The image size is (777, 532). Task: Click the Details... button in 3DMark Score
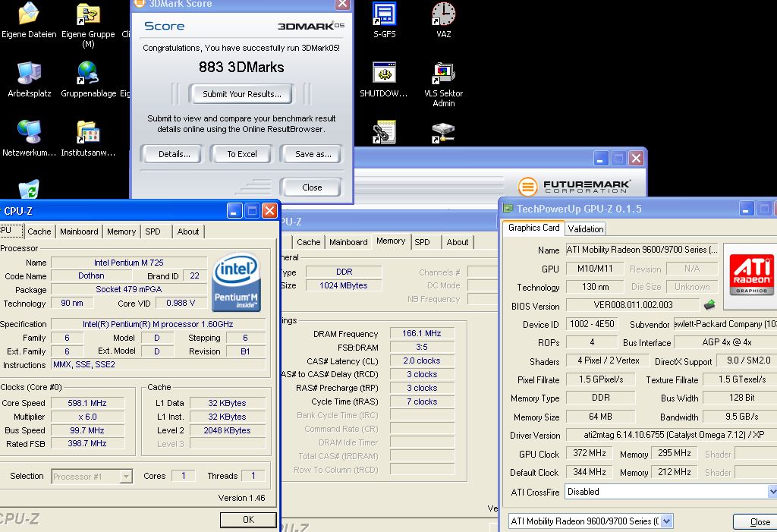coord(174,154)
